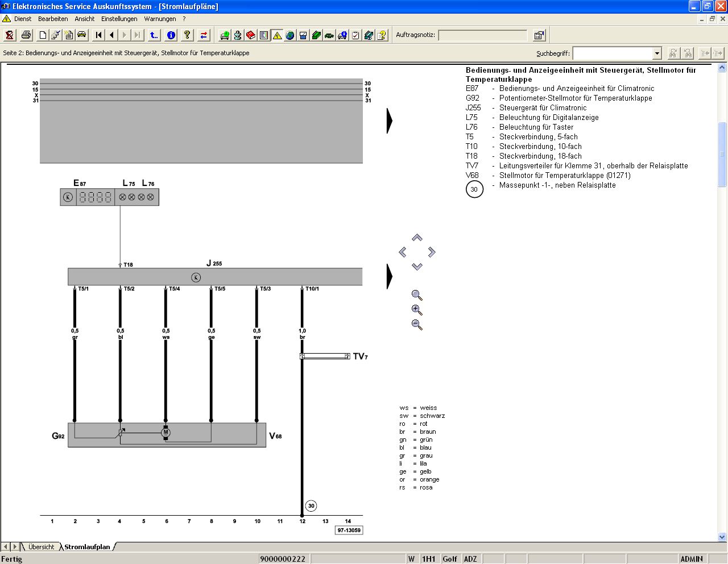This screenshot has height=564, width=728.
Task: Click the globe icon in the toolbar
Action: 290,35
